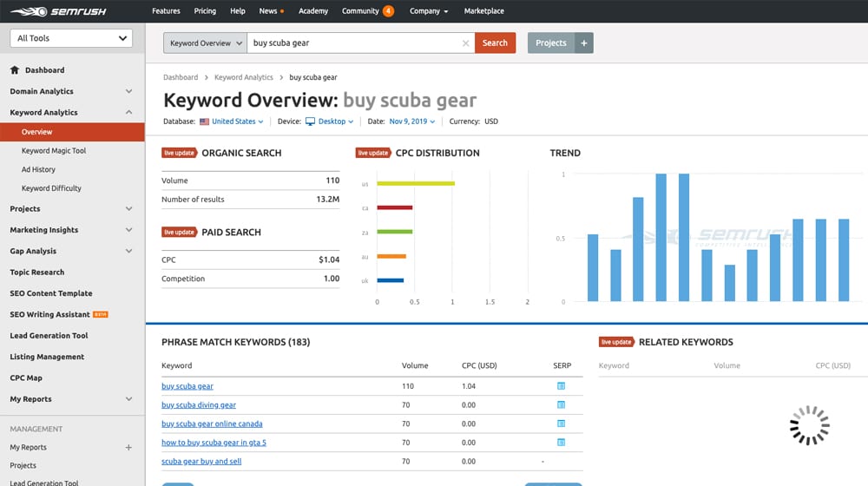This screenshot has width=868, height=486.
Task: View SERP snapshot for buy scuba gear online canada
Action: (x=561, y=424)
